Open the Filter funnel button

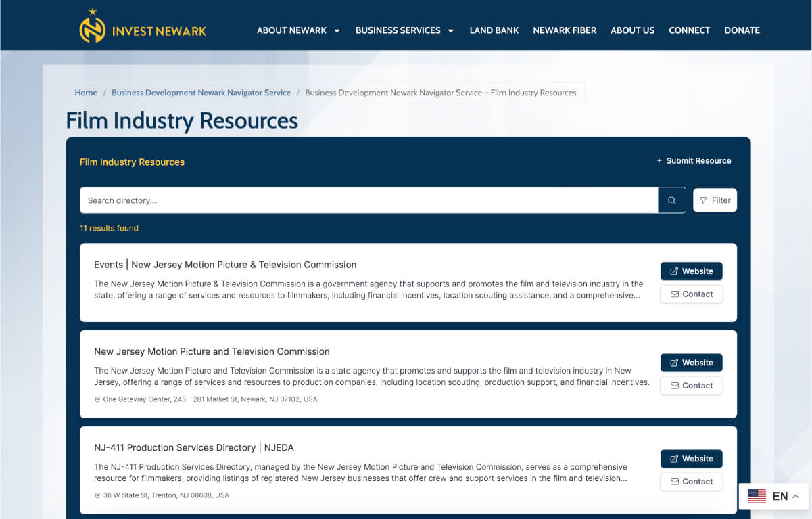pyautogui.click(x=715, y=200)
